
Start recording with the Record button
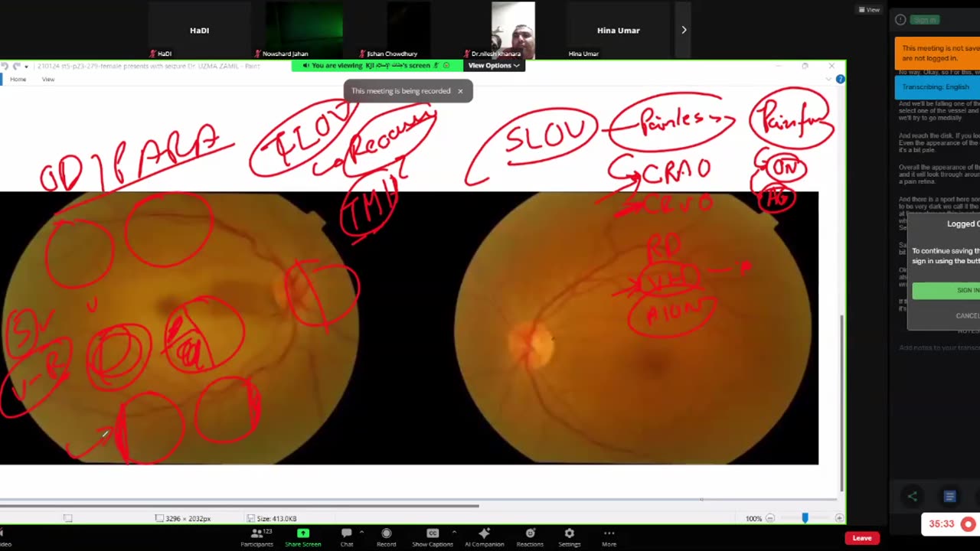coord(386,537)
